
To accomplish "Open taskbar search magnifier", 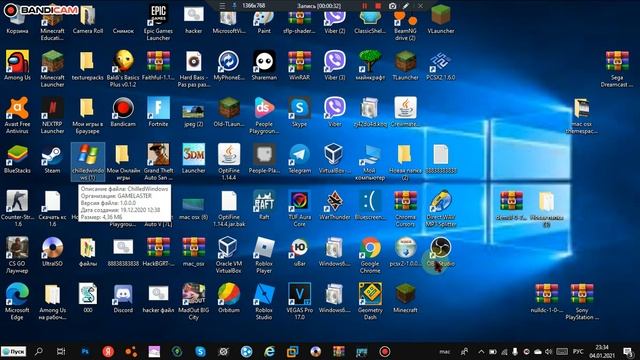I will click(39, 351).
